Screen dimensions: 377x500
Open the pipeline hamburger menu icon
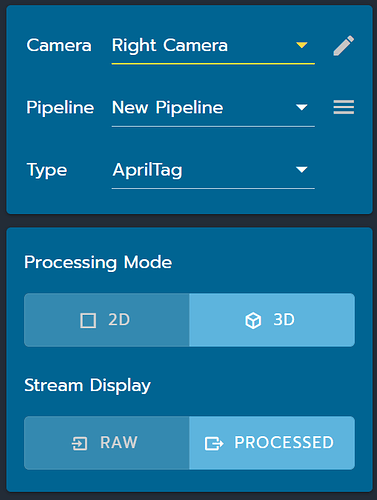pyautogui.click(x=344, y=107)
